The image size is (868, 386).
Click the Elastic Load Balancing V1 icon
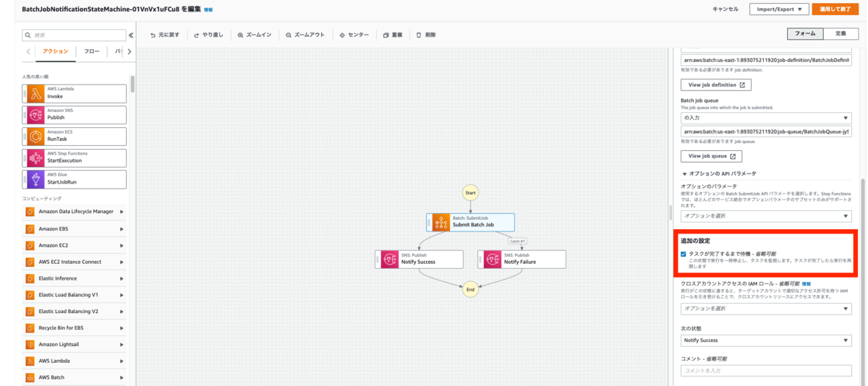(x=30, y=295)
